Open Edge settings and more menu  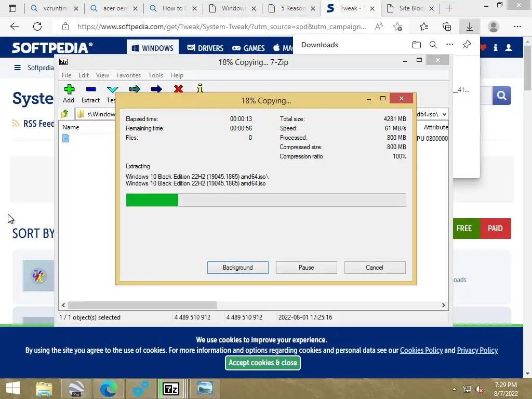pyautogui.click(x=517, y=26)
